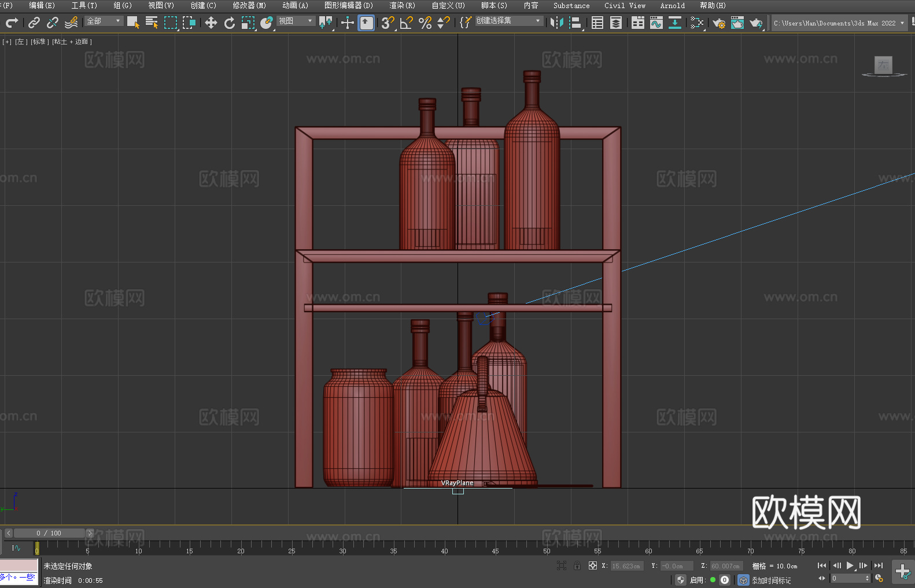Choose Rectangular Selection Region icon
The height and width of the screenshot is (588, 915).
[171, 23]
